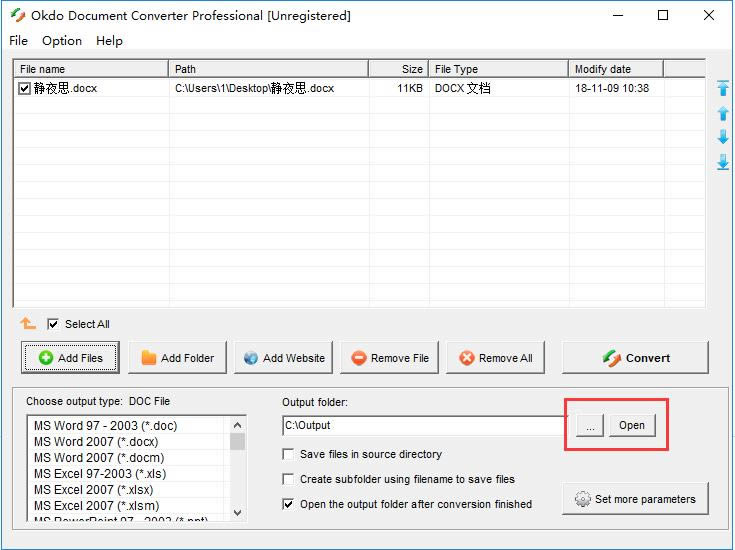Viewport: 735px width, 550px height.
Task: Click the move-to-bottom arrow icon
Action: click(x=723, y=162)
